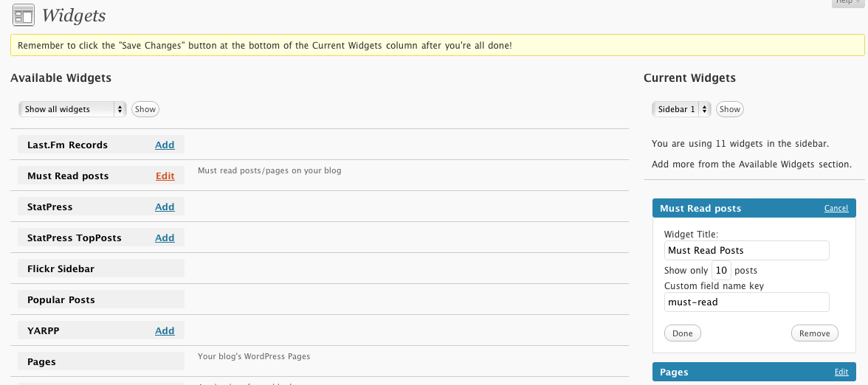The width and height of the screenshot is (868, 385).
Task: Add the Last.Fm Records widget
Action: click(165, 145)
